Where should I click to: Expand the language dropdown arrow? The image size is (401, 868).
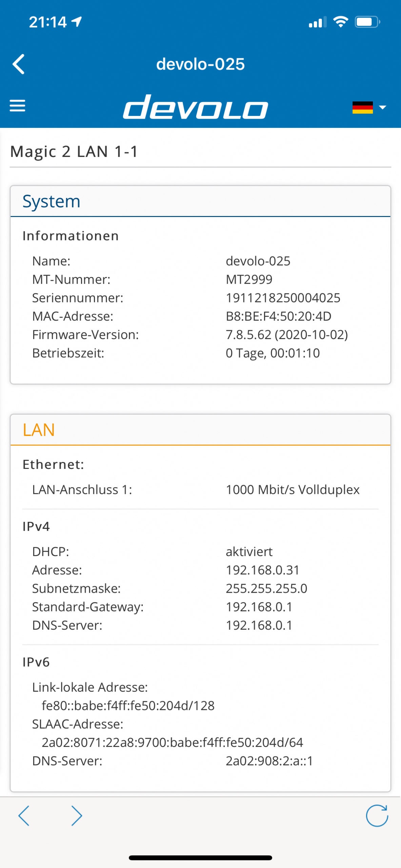(x=382, y=107)
